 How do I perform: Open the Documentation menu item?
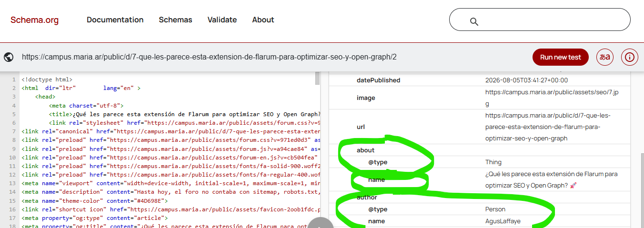(115, 20)
